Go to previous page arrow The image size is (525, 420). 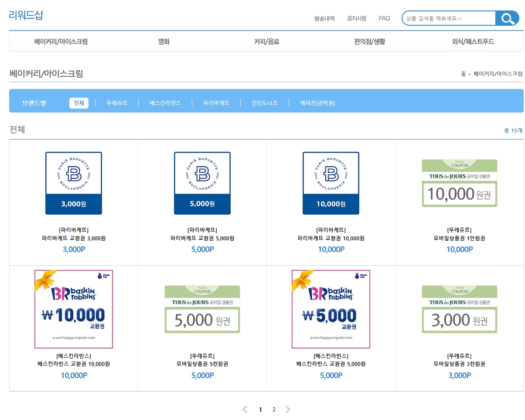pyautogui.click(x=245, y=409)
